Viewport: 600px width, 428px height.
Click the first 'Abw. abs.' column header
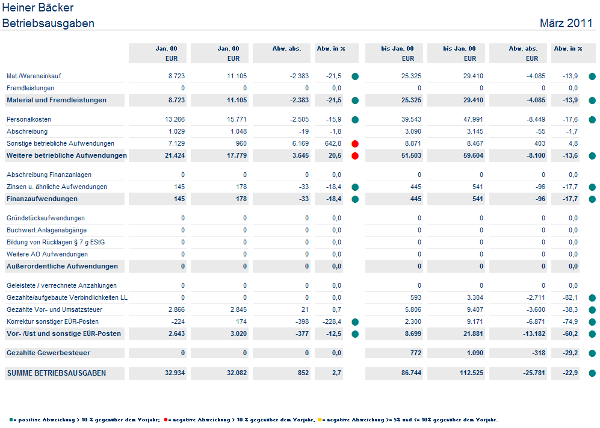[x=282, y=53]
